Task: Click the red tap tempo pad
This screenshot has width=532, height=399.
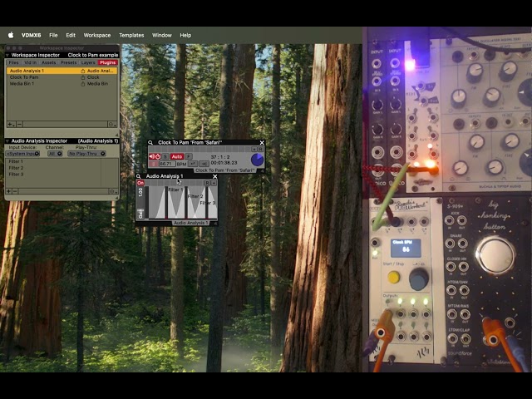Action: tap(153, 164)
